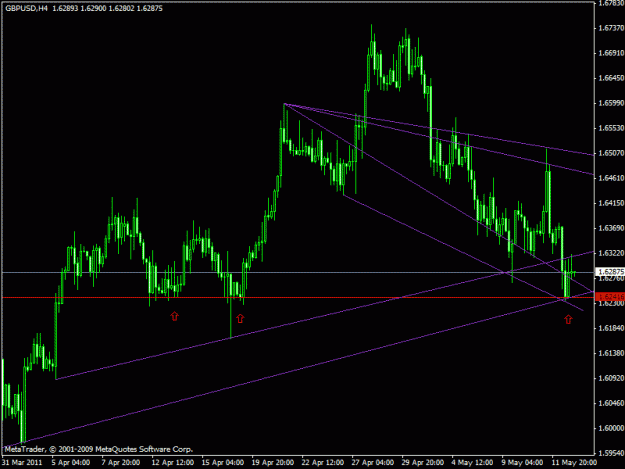Image resolution: width=625 pixels, height=469 pixels.
Task: Click the open value 1.62893 in header
Action: click(65, 8)
